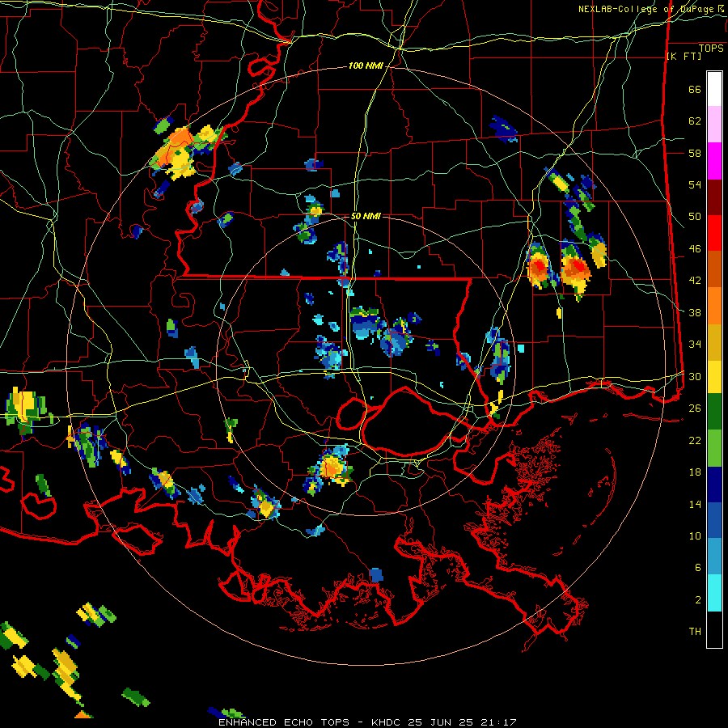This screenshot has width=728, height=728.
Task: Click the TOPS legend title
Action: (x=711, y=49)
